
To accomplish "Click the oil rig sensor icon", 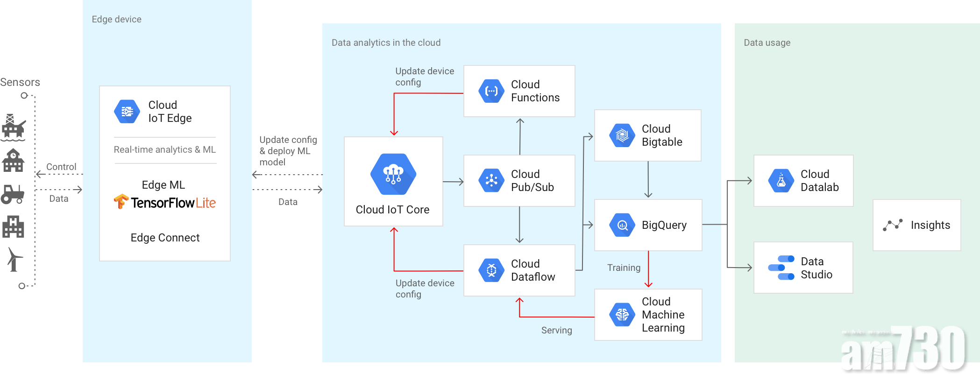I will (13, 127).
